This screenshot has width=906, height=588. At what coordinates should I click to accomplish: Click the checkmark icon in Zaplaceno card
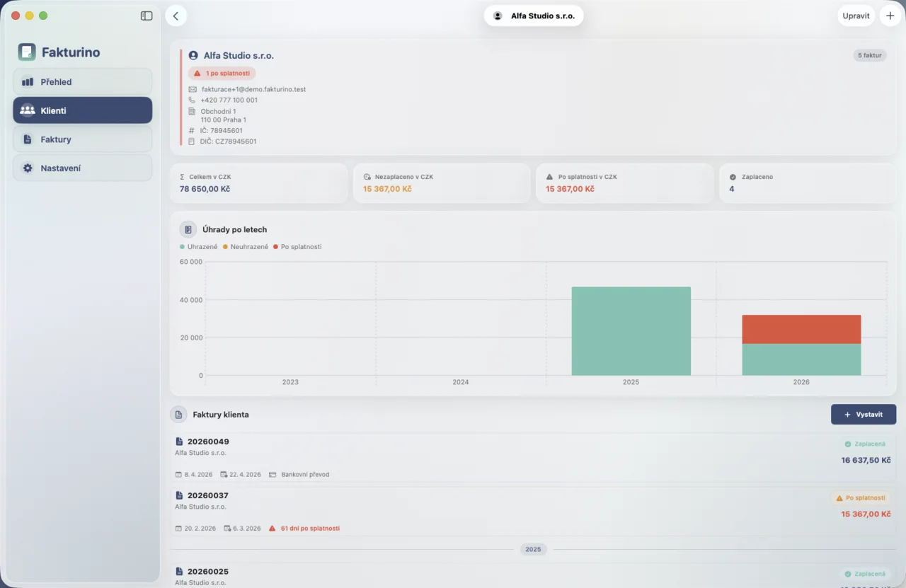pos(733,177)
